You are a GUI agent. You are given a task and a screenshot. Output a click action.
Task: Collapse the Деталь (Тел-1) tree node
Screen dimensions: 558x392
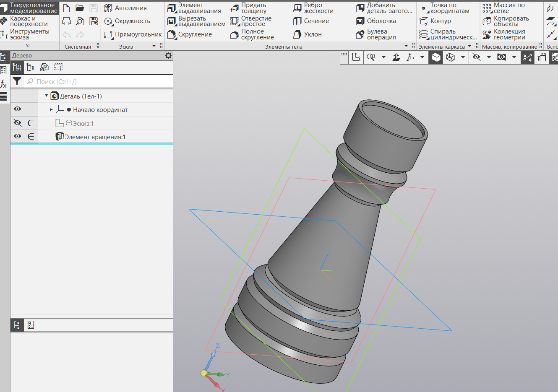point(46,96)
